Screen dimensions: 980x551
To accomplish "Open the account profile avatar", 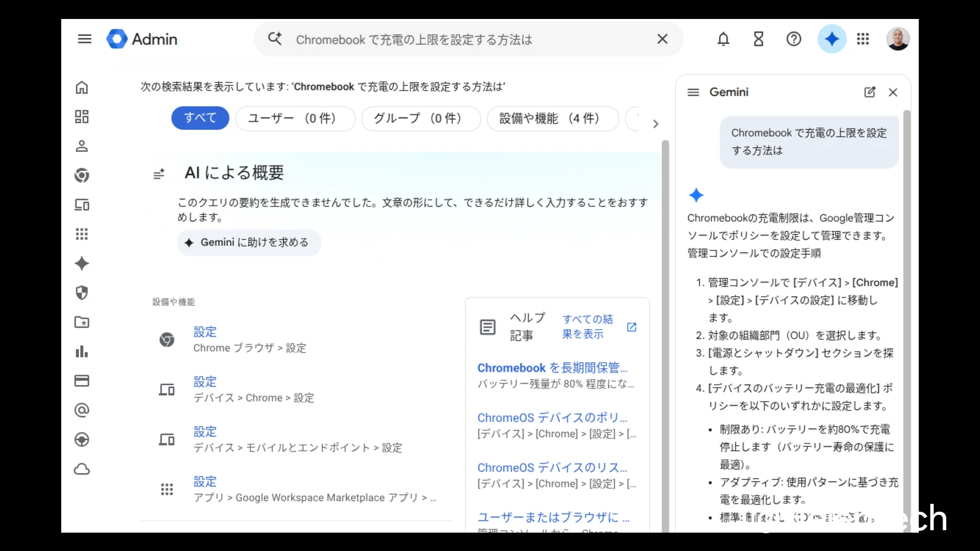I will [x=898, y=39].
